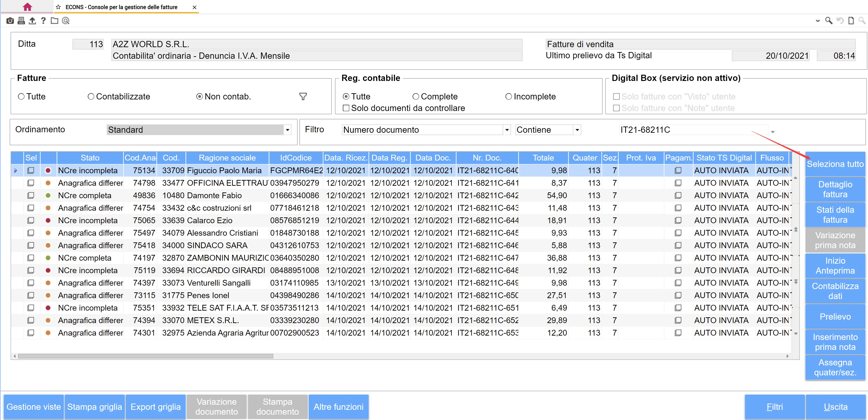Open the Contiene condition dropdown
The height and width of the screenshot is (420, 868).
point(577,130)
